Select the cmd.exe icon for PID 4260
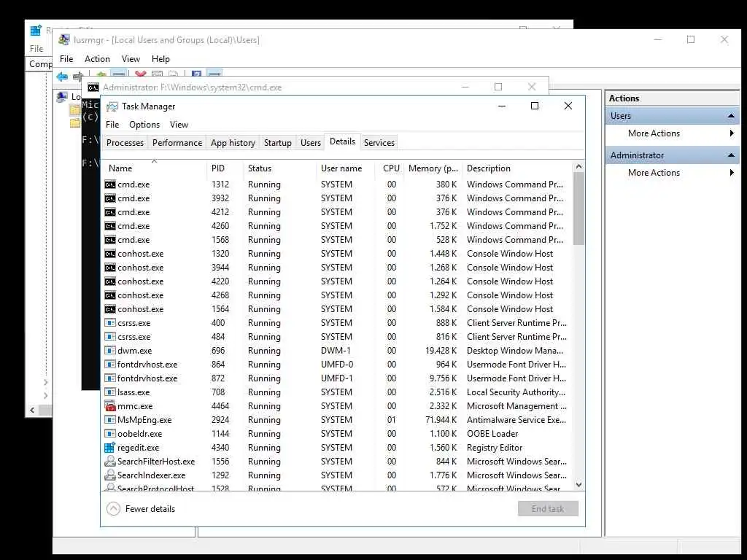747x560 pixels. pyautogui.click(x=110, y=226)
